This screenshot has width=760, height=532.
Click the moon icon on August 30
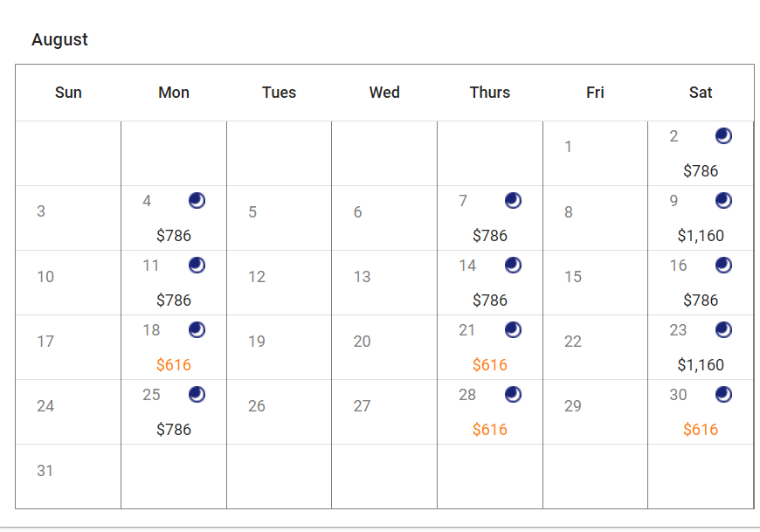[723, 394]
